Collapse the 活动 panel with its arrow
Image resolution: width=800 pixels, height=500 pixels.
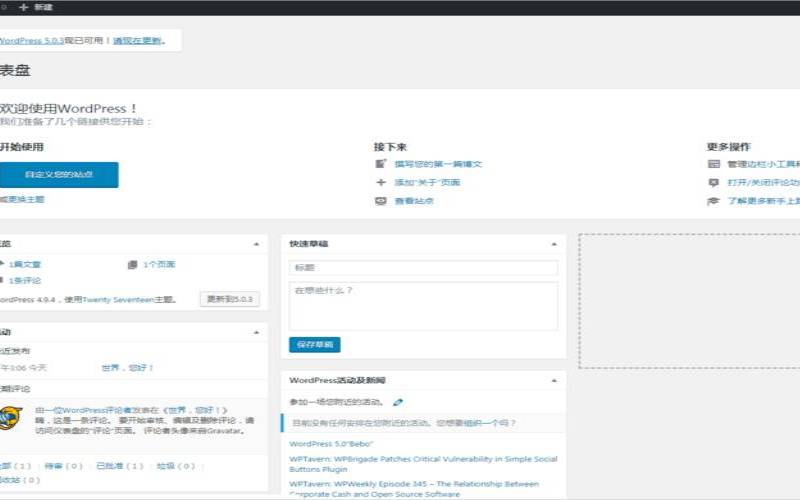pyautogui.click(x=257, y=333)
